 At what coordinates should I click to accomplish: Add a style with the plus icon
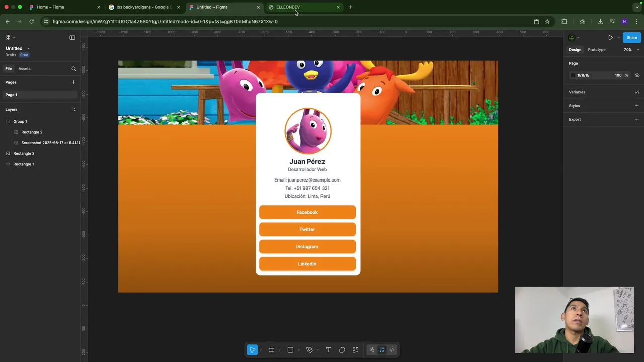[637, 106]
